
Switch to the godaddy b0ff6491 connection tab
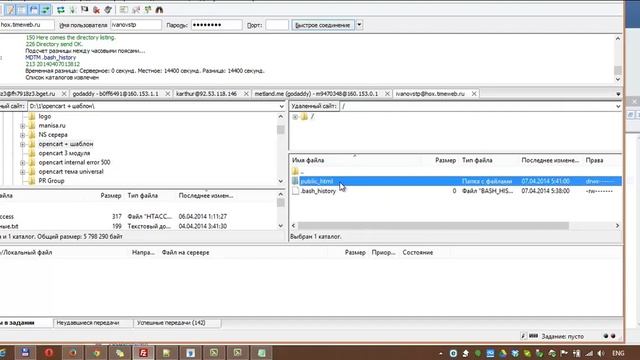(116, 94)
